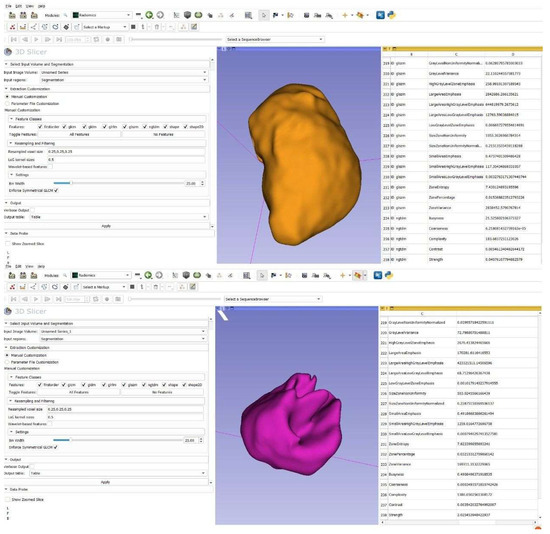Click No Features button in the magenta-model window
550x534 pixels.
point(162,392)
